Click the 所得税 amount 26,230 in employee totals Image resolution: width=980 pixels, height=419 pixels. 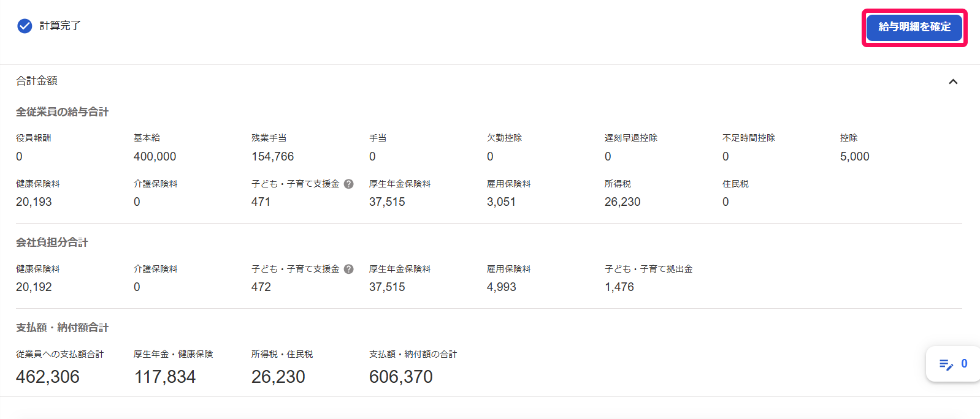coord(622,202)
